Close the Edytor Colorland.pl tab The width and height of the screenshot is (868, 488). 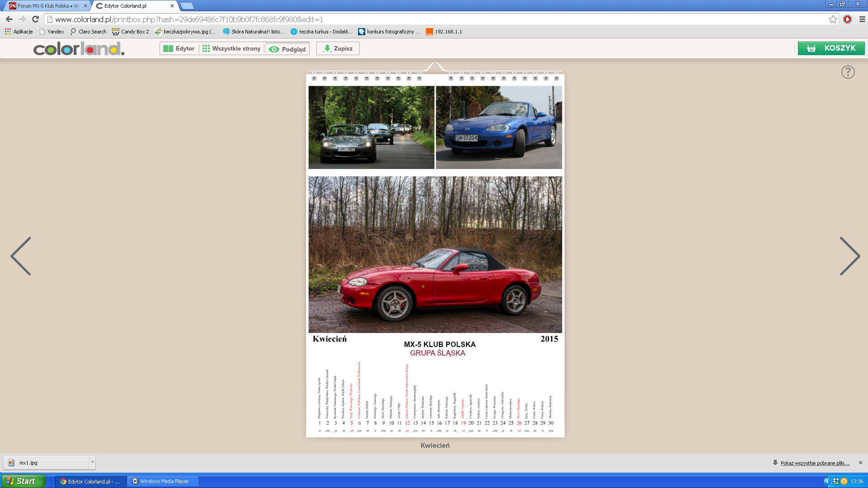(172, 6)
